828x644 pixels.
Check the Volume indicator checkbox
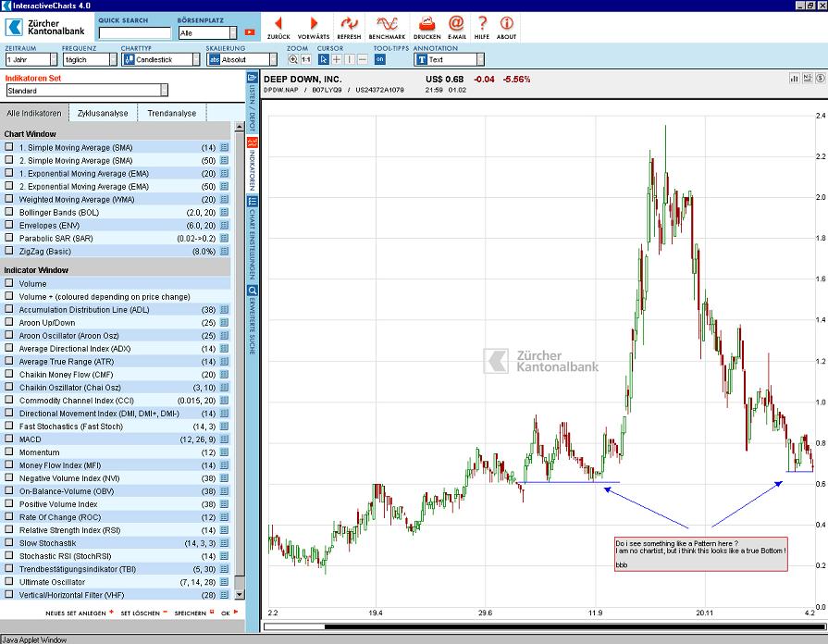tap(9, 284)
